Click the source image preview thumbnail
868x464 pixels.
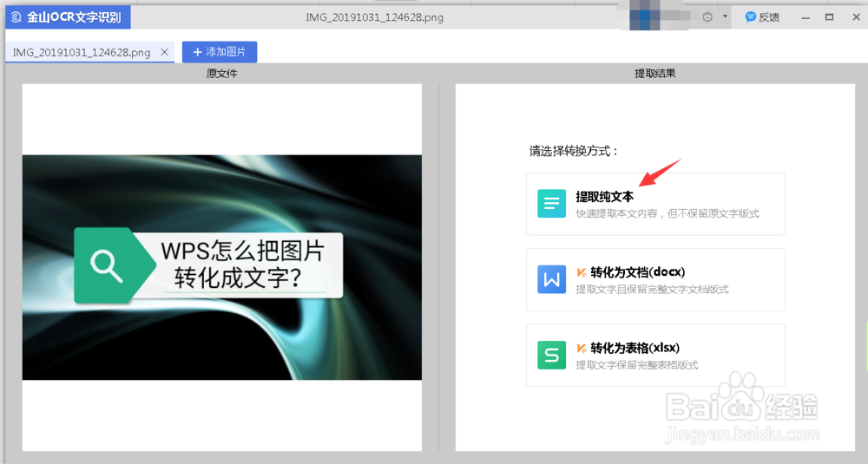[x=222, y=268]
